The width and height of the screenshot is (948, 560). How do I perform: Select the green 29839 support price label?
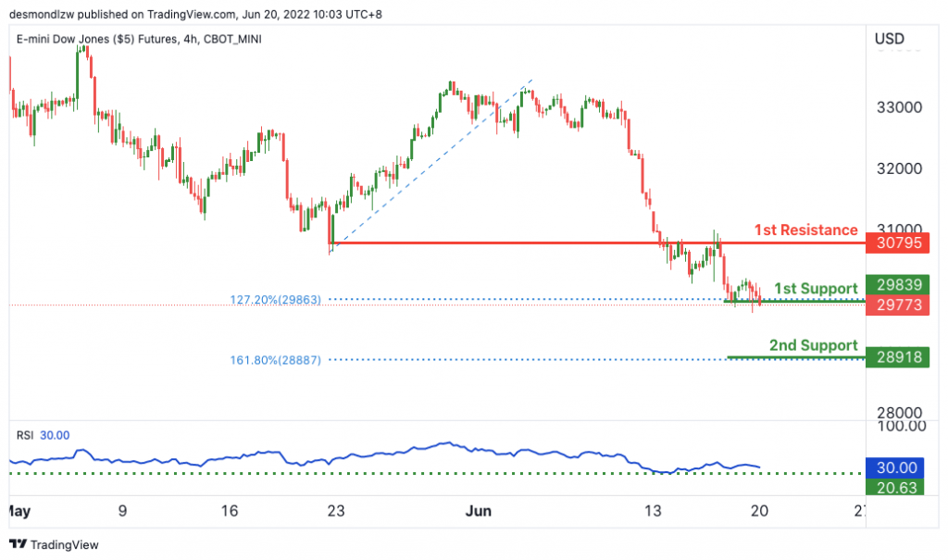[898, 284]
